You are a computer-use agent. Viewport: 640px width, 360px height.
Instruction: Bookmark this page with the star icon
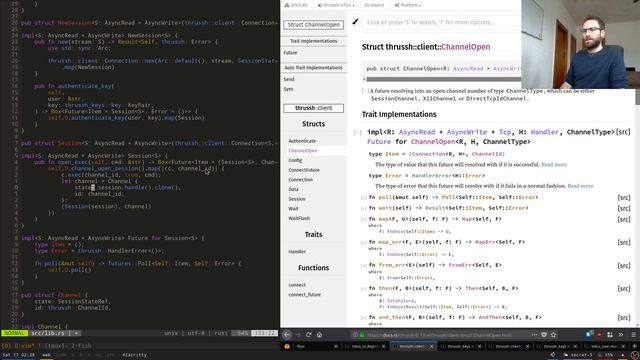tap(553, 335)
